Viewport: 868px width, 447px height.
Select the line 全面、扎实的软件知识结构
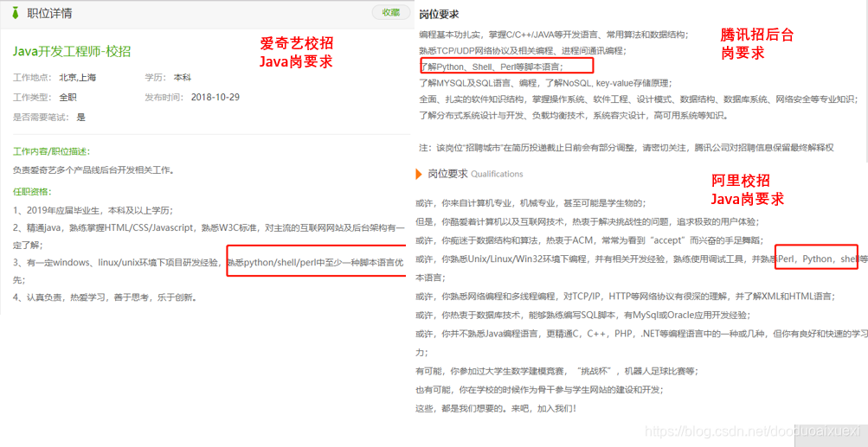tap(639, 99)
